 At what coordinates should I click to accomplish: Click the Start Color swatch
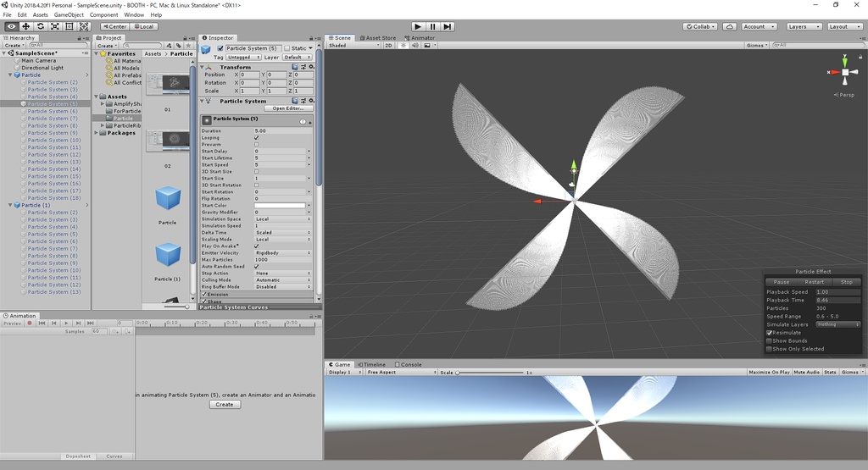[280, 205]
